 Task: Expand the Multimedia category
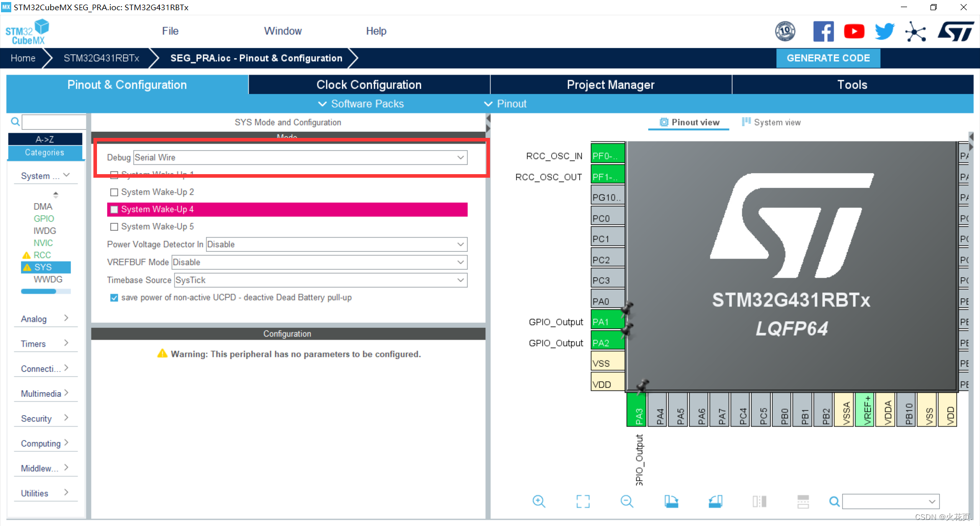click(x=45, y=393)
